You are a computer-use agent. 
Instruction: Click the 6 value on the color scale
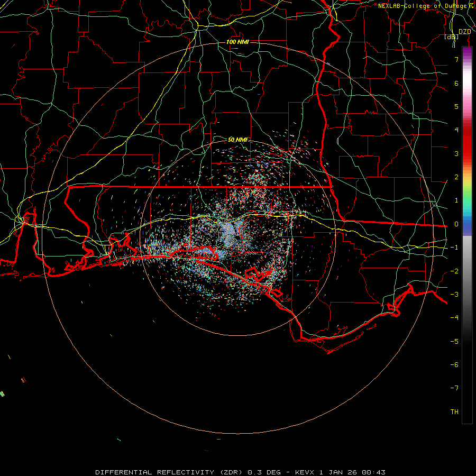click(x=456, y=83)
